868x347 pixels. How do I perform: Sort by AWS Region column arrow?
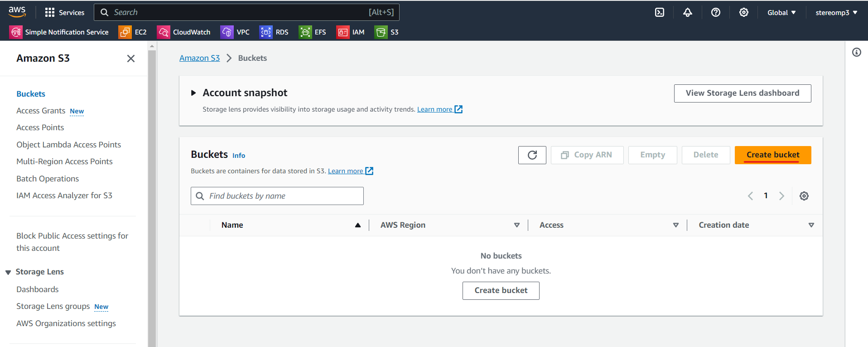click(x=517, y=225)
